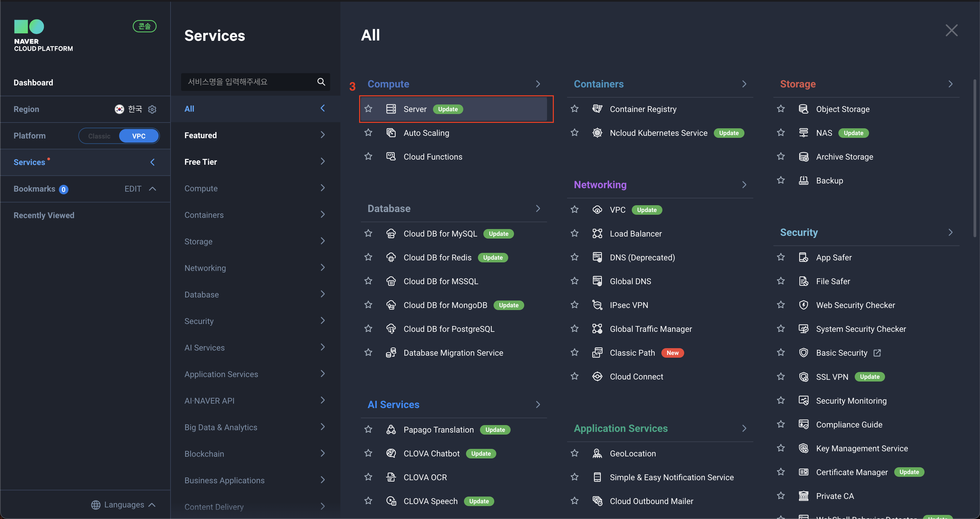Bookmark Auto Scaling with its star

pos(368,133)
